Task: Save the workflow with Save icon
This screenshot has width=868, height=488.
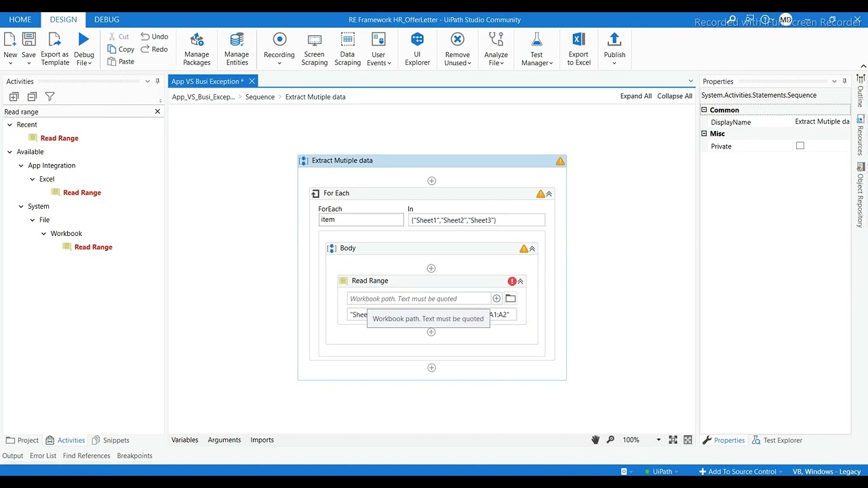Action: (28, 39)
